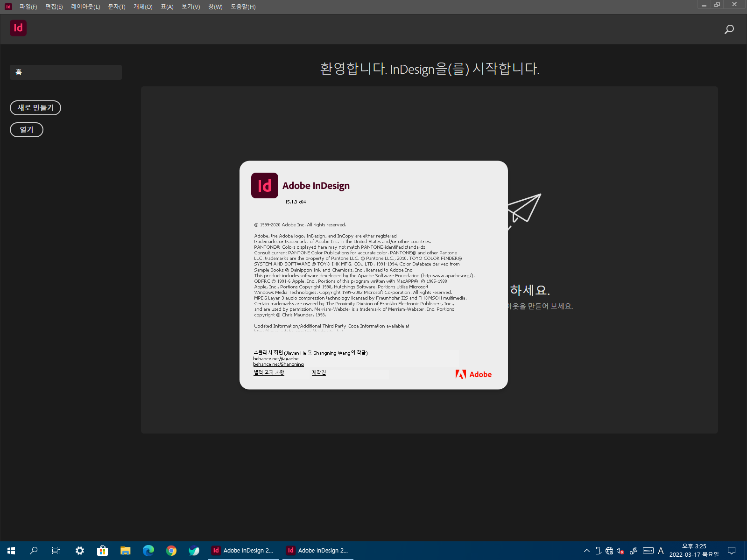
Task: Open the taskbar clock and date
Action: click(x=694, y=551)
